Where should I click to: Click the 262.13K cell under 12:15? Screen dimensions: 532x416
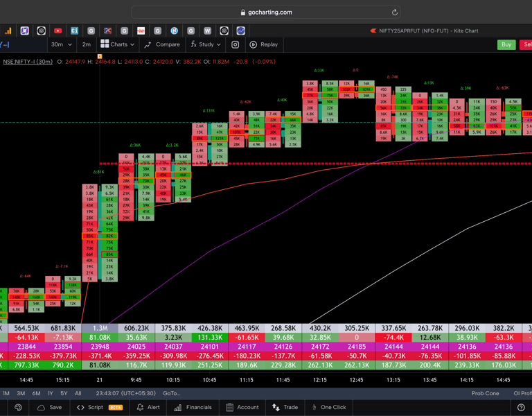click(320, 365)
